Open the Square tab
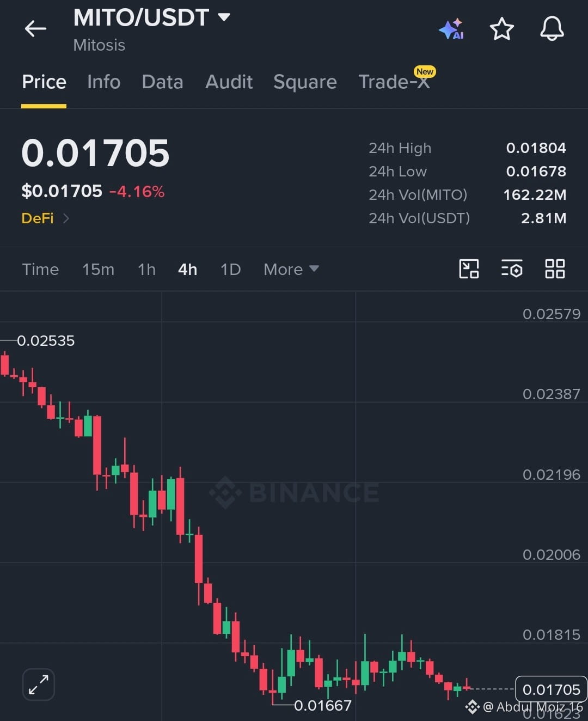588x721 pixels. [x=305, y=82]
